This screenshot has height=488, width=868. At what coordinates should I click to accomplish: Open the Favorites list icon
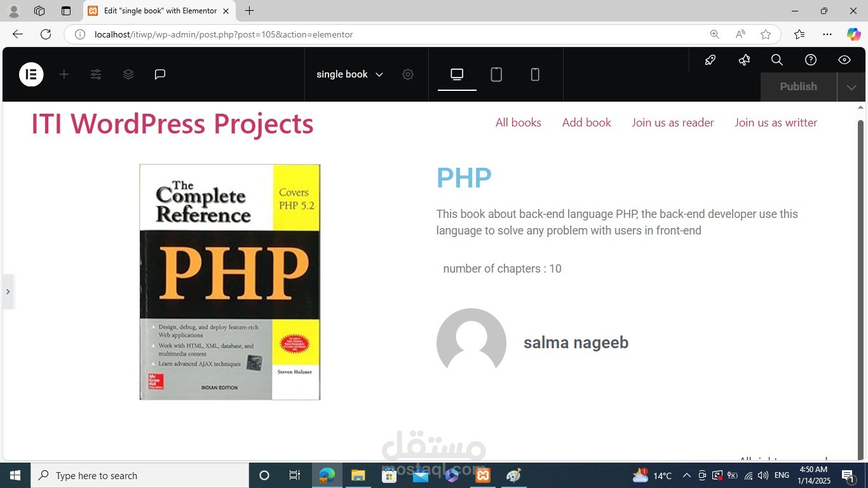click(799, 34)
